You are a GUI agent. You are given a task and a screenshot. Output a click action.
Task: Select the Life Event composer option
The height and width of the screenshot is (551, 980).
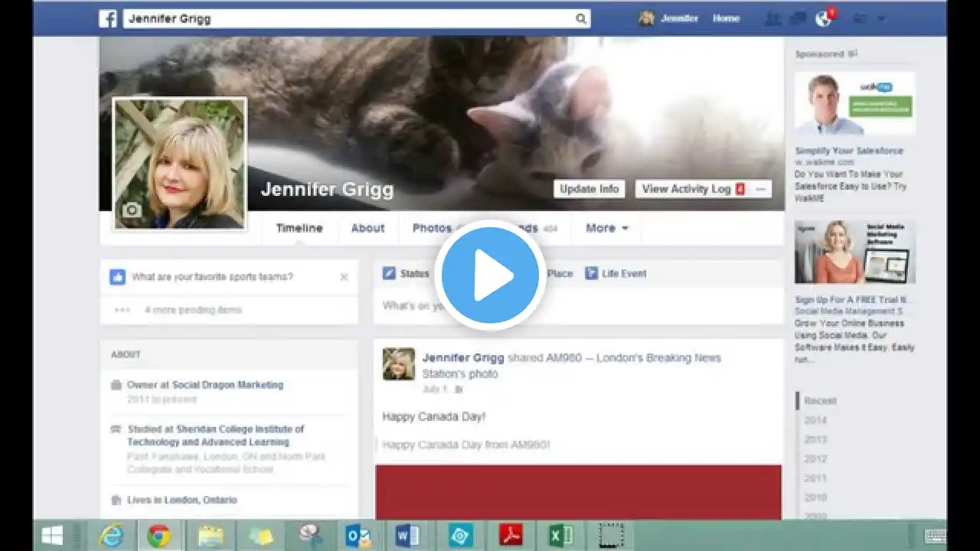pyautogui.click(x=616, y=273)
